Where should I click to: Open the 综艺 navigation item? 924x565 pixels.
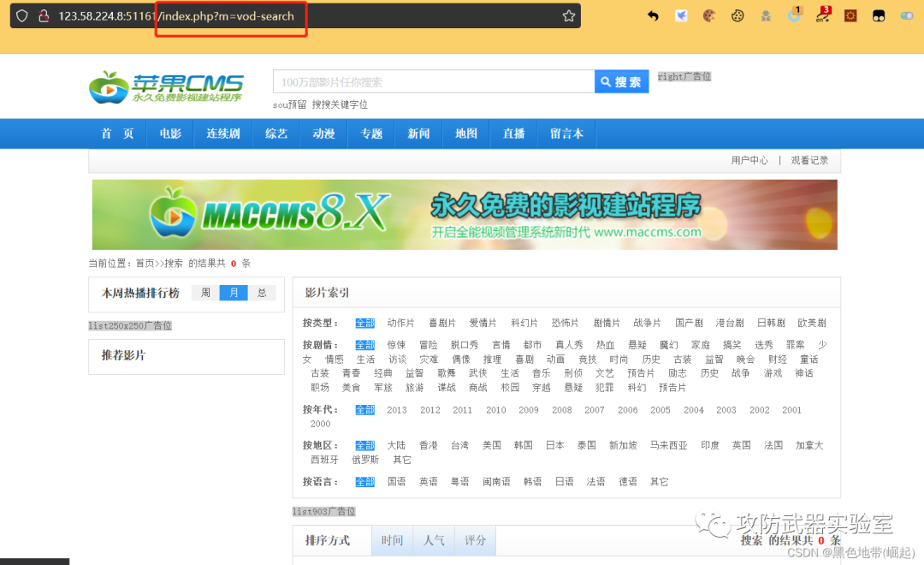276,134
